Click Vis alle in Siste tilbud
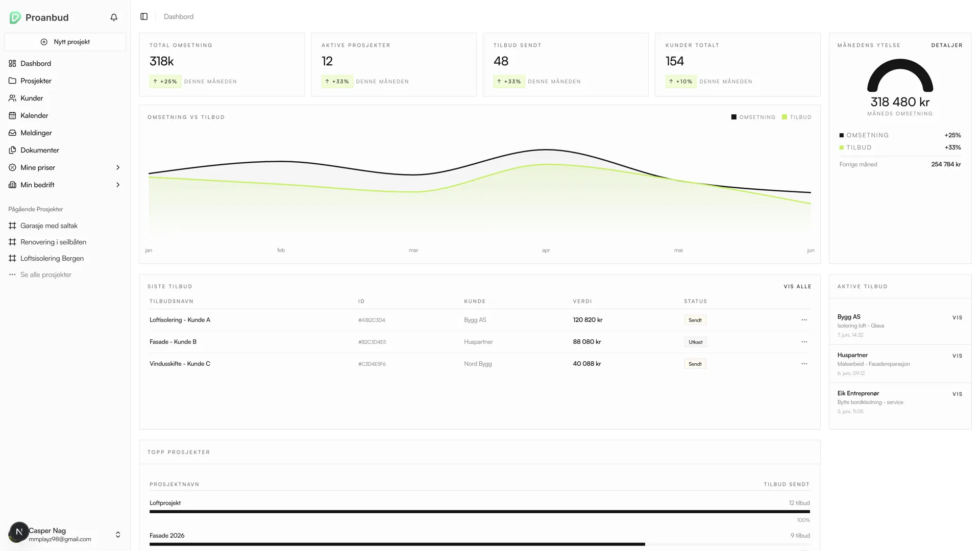Image resolution: width=980 pixels, height=551 pixels. tap(797, 286)
